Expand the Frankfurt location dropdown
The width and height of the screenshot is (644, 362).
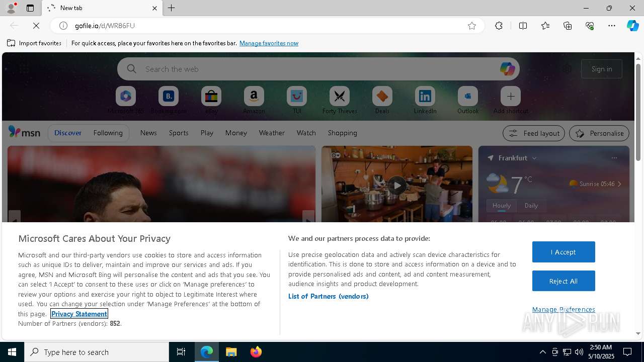[534, 158]
